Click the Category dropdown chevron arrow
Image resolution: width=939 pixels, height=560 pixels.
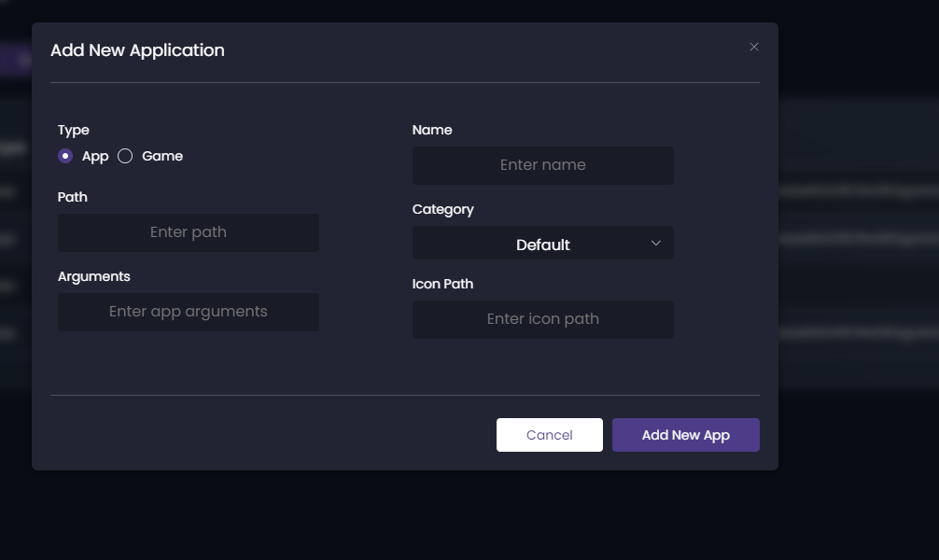coord(655,242)
